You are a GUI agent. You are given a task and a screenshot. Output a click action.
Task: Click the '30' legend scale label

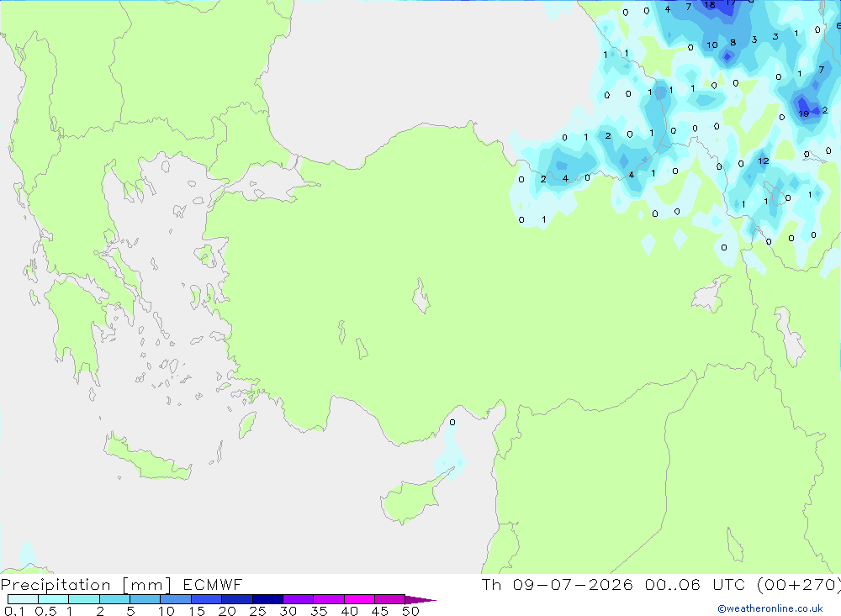coord(288,611)
